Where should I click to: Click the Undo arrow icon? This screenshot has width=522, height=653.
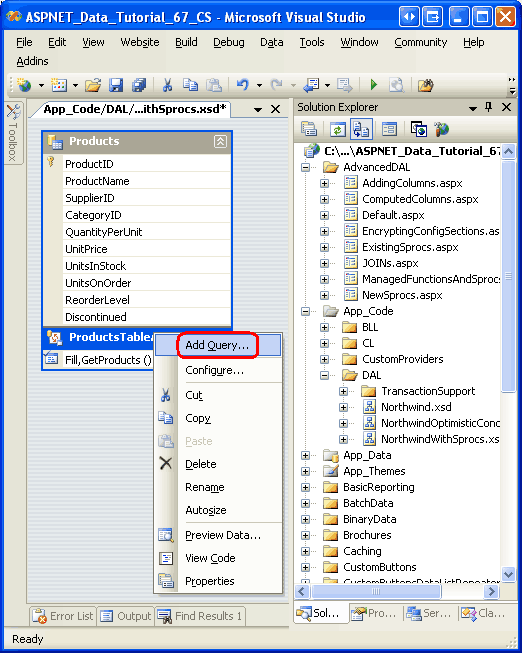point(242,85)
